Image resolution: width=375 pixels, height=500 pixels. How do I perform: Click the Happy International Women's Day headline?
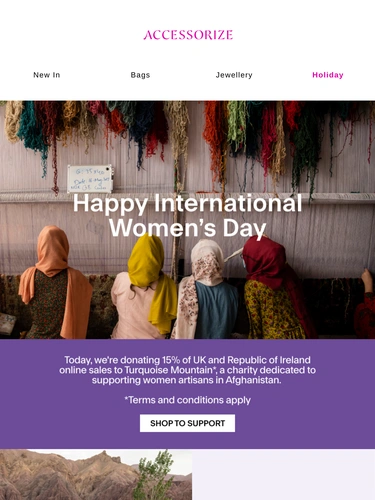pos(187,215)
